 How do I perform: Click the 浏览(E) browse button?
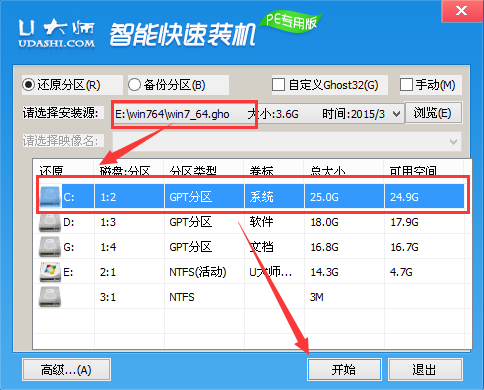click(433, 113)
